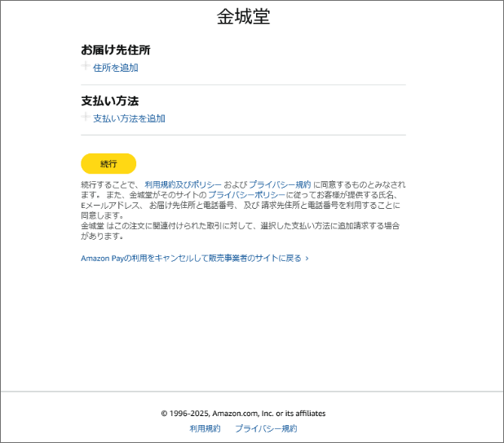
Task: Open the 住所を追加 link
Action: pos(115,68)
